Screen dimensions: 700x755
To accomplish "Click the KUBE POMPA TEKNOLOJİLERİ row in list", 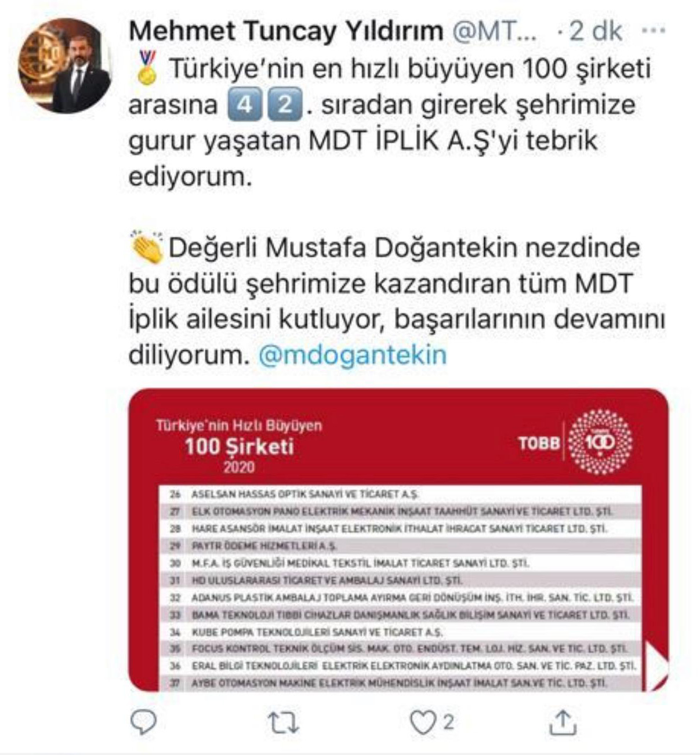I will pos(400,631).
